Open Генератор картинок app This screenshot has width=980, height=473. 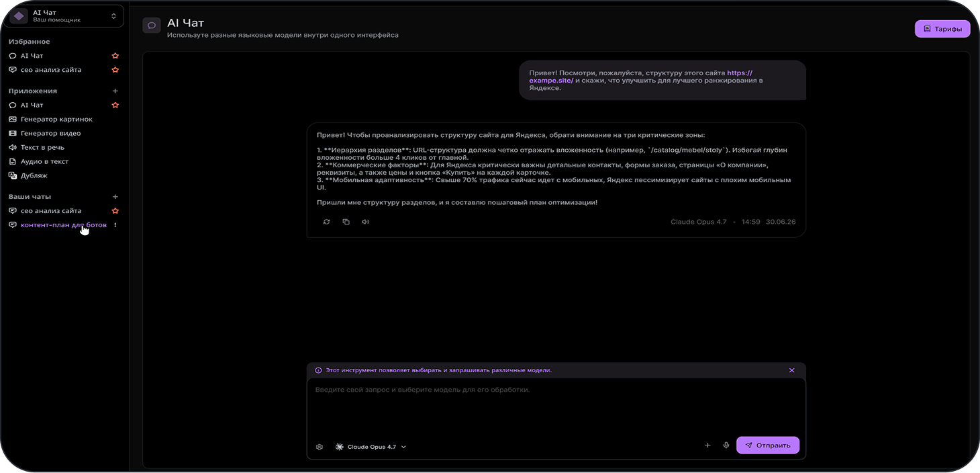56,119
